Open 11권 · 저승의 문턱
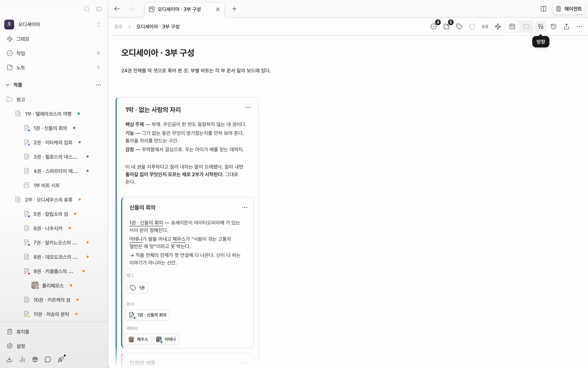588x368 pixels. (54, 314)
